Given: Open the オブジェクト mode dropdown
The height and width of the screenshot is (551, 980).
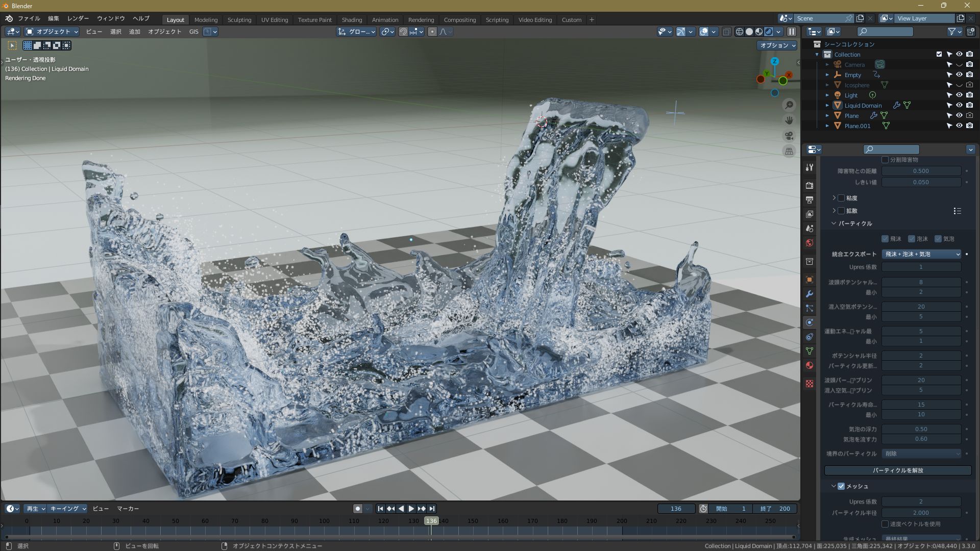Looking at the screenshot, I should coord(53,32).
